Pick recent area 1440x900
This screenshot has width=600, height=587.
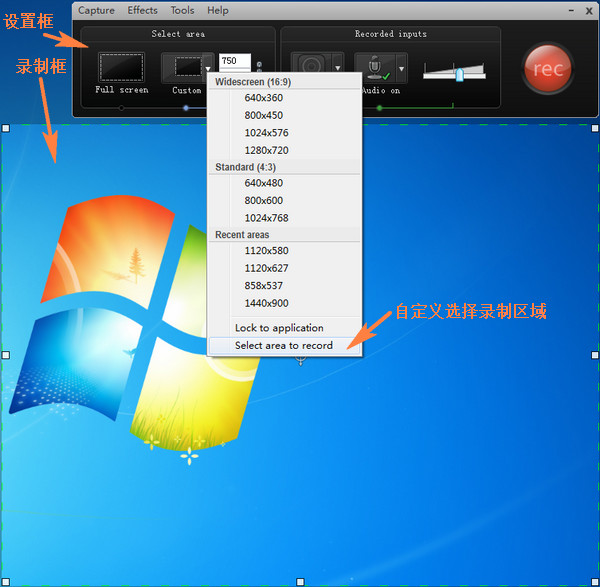[x=284, y=303]
